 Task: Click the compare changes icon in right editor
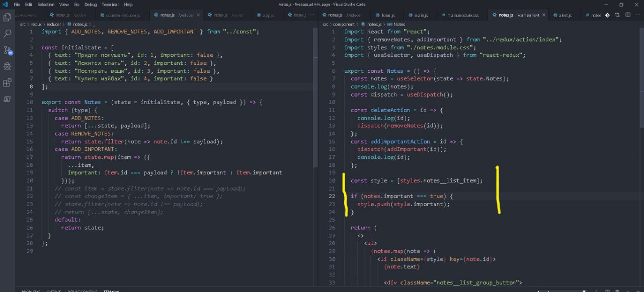(x=617, y=15)
